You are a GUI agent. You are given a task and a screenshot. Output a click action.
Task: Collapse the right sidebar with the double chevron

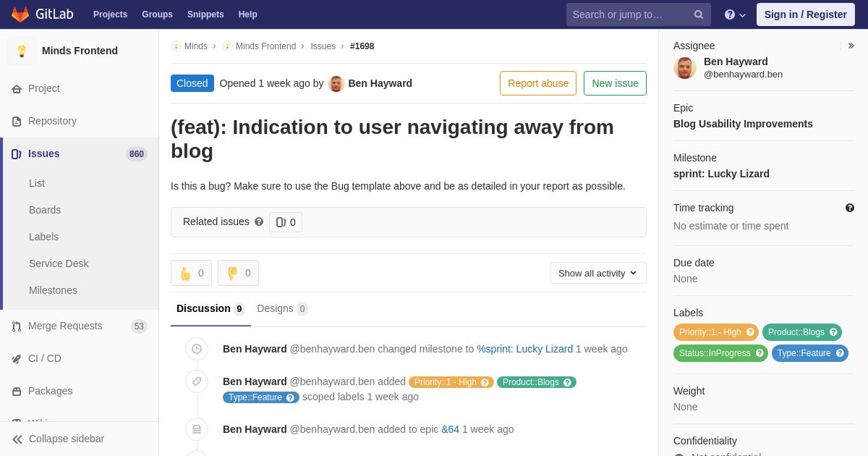coord(851,46)
